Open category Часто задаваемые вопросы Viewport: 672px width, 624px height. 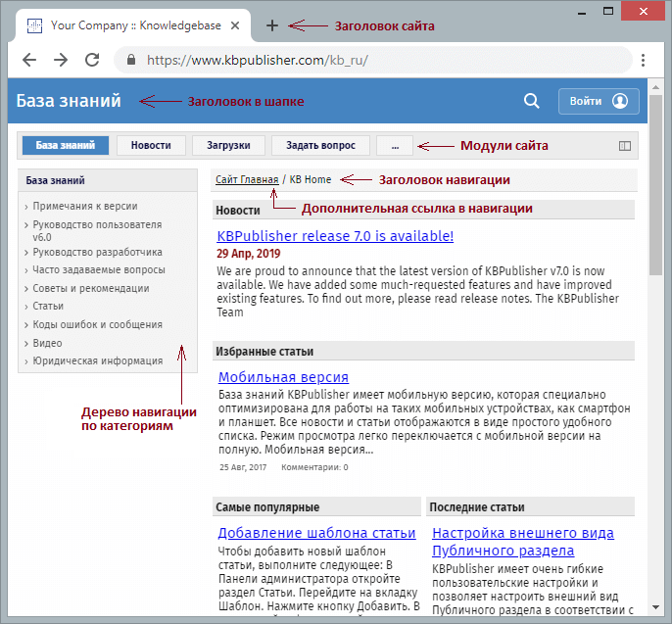point(99,269)
